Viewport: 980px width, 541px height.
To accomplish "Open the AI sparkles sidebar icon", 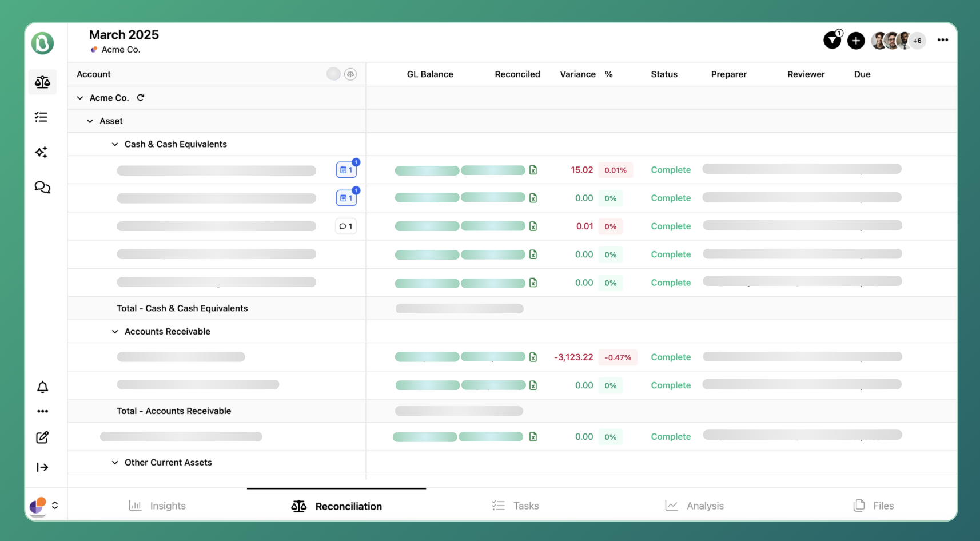I will (x=41, y=152).
